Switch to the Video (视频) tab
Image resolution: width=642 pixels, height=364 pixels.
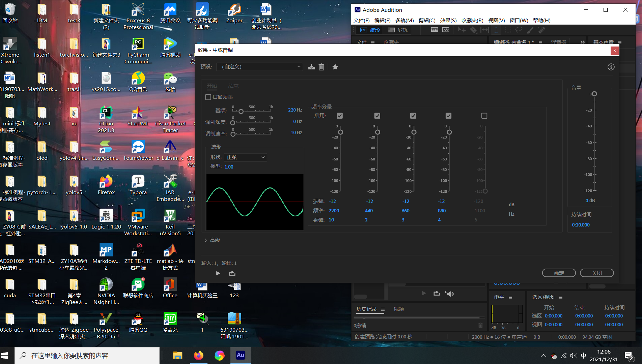pos(399,309)
